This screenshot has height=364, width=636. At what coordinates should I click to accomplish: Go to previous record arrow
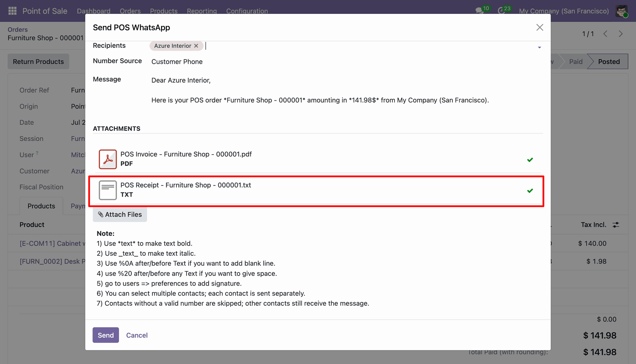pos(605,34)
